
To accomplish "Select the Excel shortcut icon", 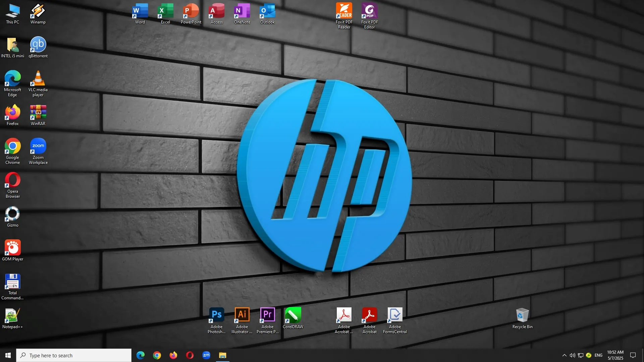I will (x=166, y=14).
